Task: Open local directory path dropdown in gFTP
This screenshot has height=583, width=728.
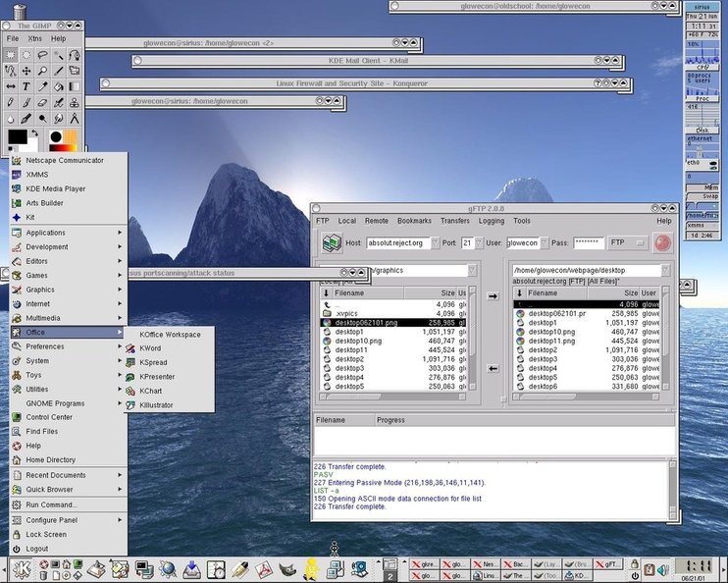Action: (472, 270)
